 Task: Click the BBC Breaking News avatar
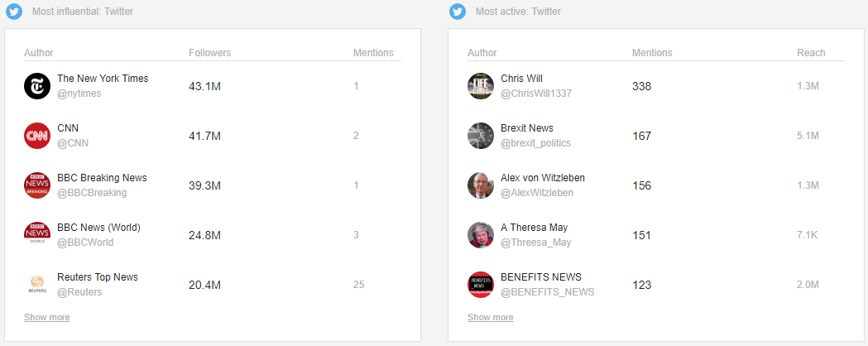pos(37,185)
